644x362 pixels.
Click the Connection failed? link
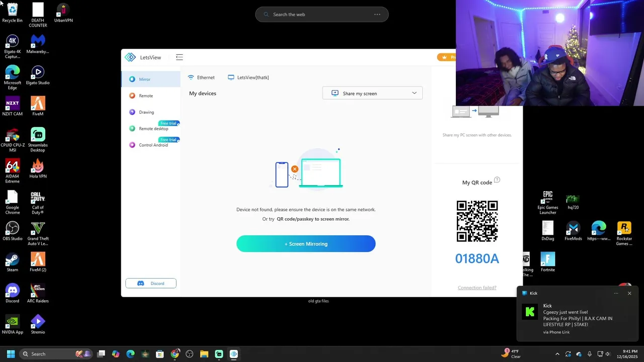[x=477, y=288]
